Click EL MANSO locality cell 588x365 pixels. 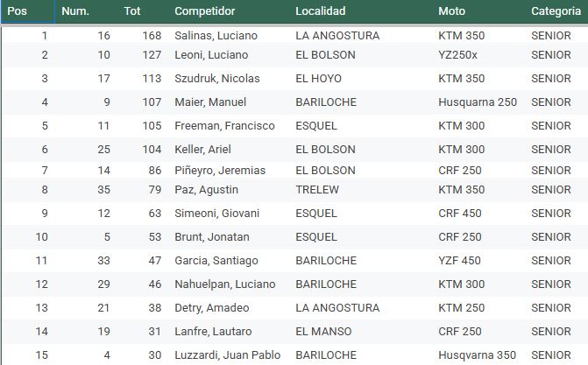(x=324, y=332)
